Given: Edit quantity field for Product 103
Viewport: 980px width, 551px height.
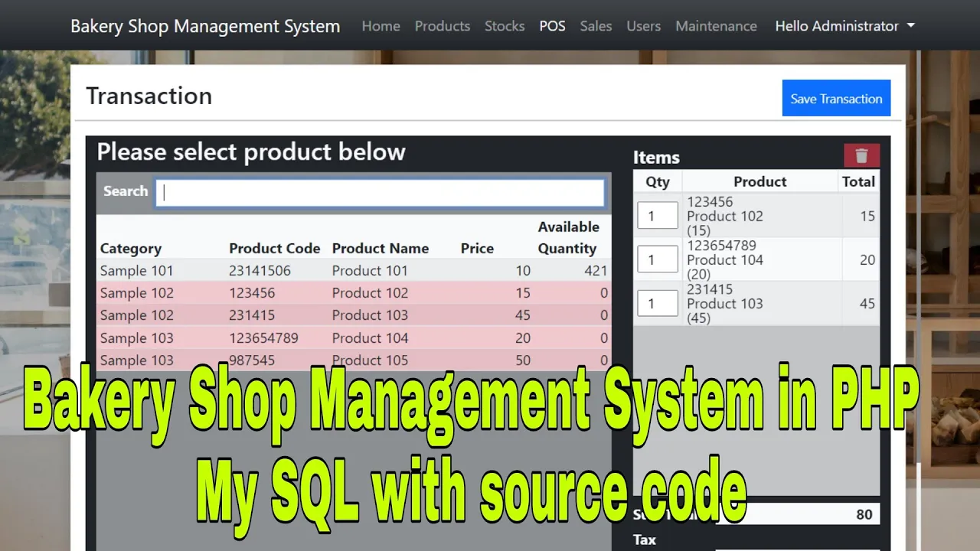Looking at the screenshot, I should 658,303.
